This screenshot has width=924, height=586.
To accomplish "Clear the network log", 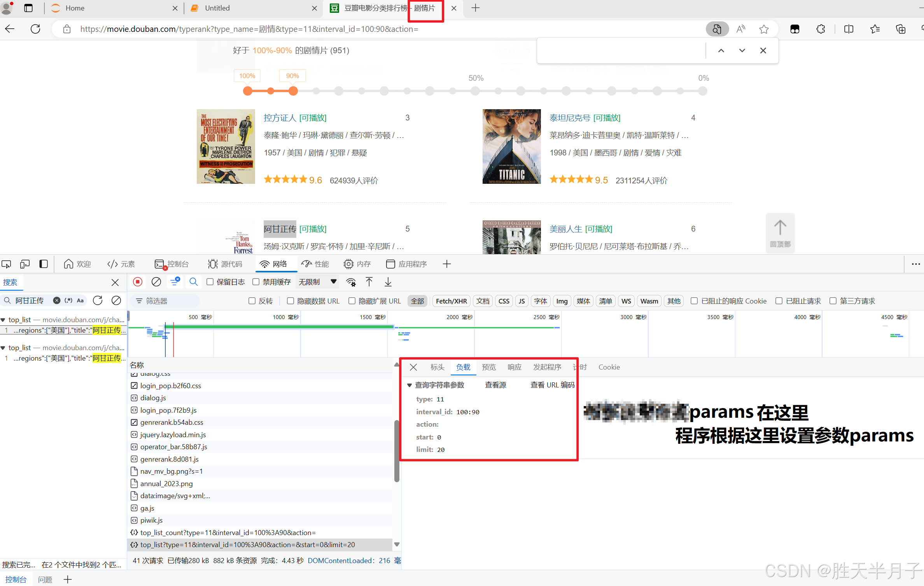I will pyautogui.click(x=156, y=282).
